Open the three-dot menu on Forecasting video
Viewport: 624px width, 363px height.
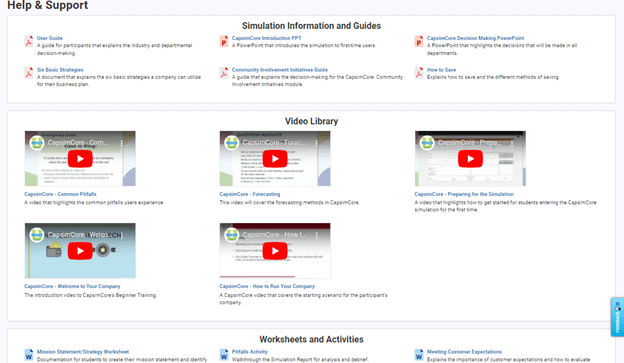(x=317, y=142)
